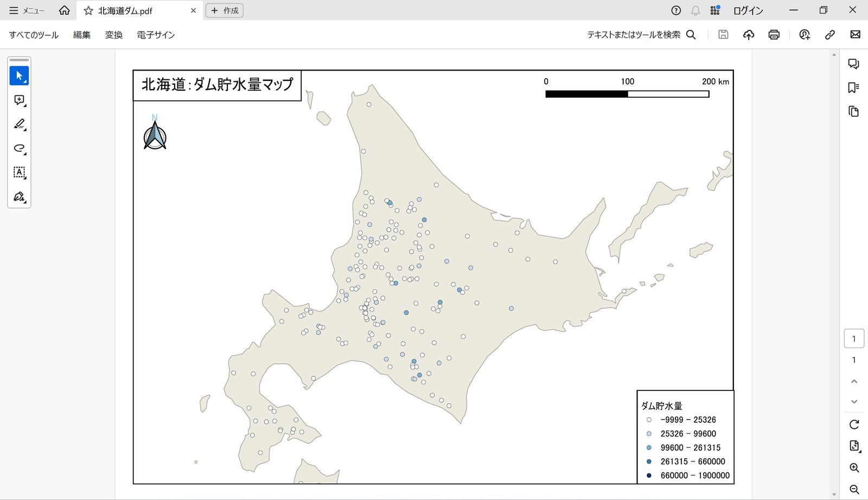Viewport: 868px width, 500px height.
Task: Go to previous page with up chevron
Action: point(854,382)
